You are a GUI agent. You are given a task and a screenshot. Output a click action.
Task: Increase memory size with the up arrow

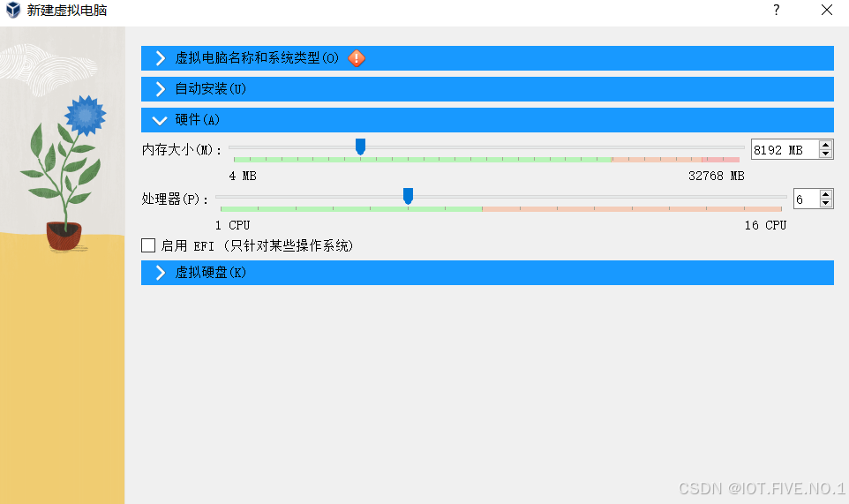(x=825, y=145)
